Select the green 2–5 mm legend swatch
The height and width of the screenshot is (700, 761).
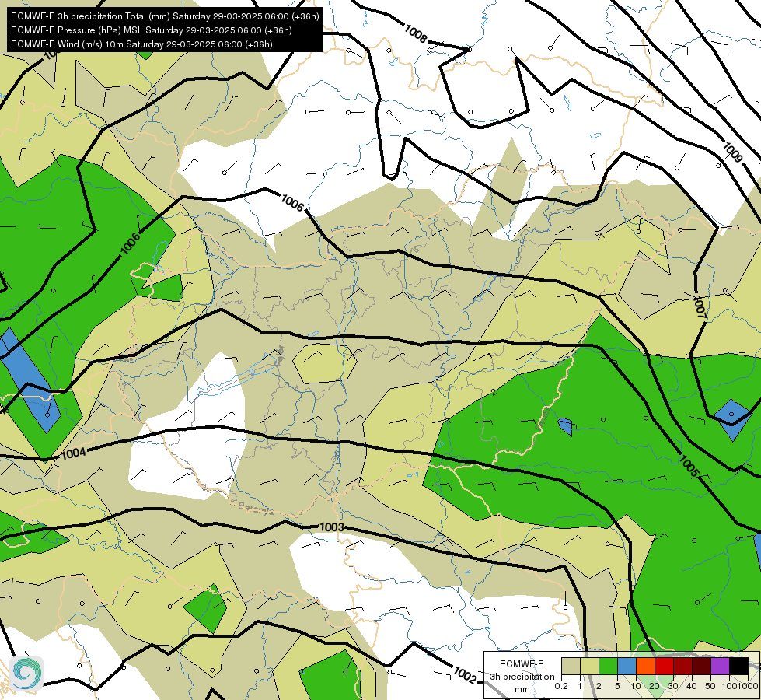[x=608, y=666]
